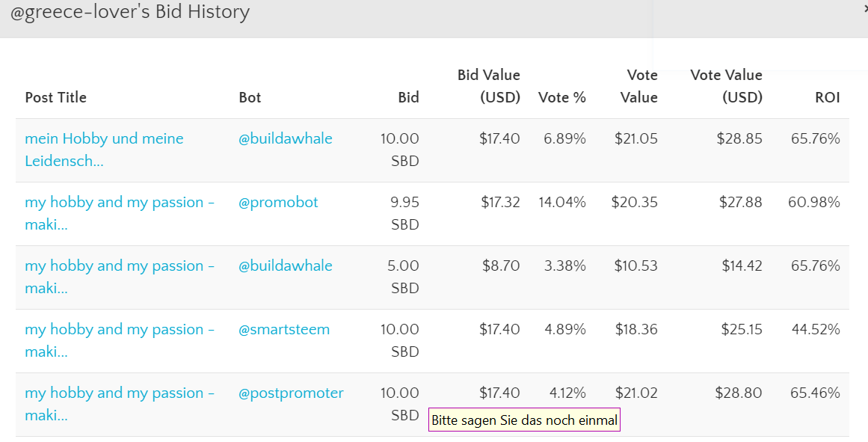This screenshot has width=868, height=442.
Task: Click the 65.76% ROI value in first row
Action: pyautogui.click(x=816, y=138)
